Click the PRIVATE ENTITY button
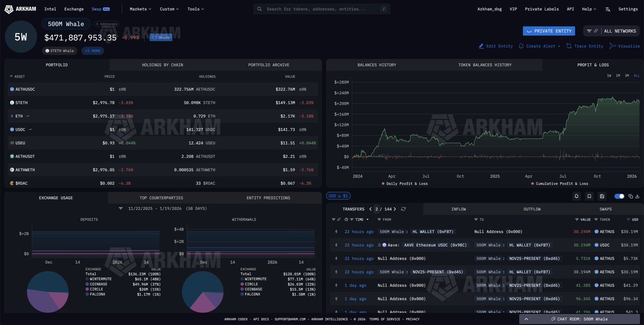 tap(549, 31)
